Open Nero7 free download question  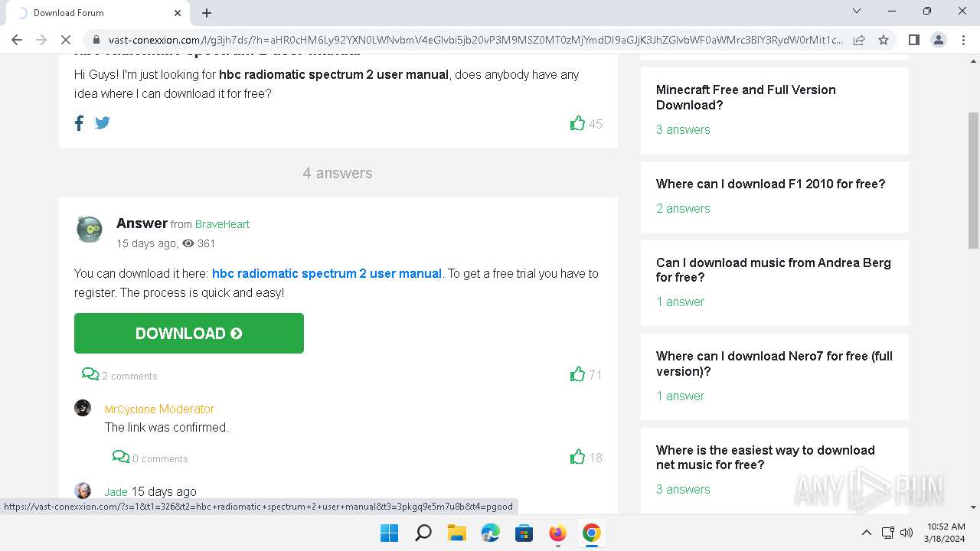(x=774, y=364)
